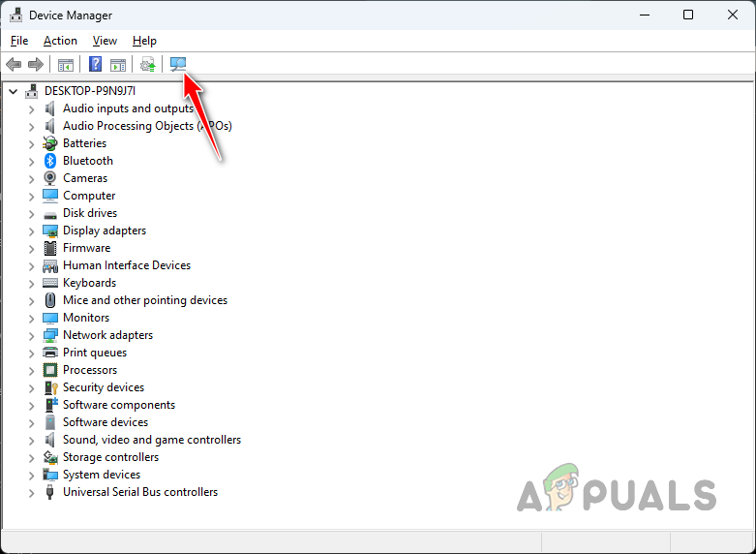Select the Software devices label
Viewport: 756px width, 554px height.
[106, 422]
